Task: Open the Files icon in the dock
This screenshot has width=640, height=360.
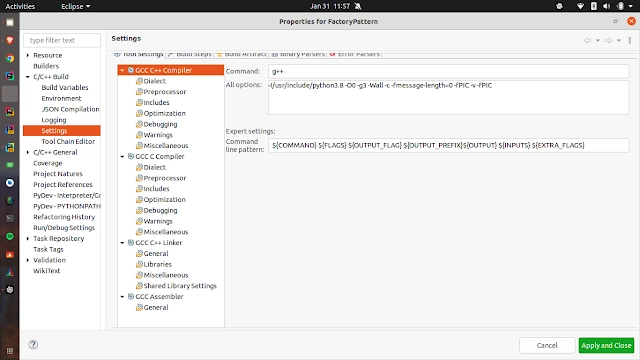Action: [10, 22]
